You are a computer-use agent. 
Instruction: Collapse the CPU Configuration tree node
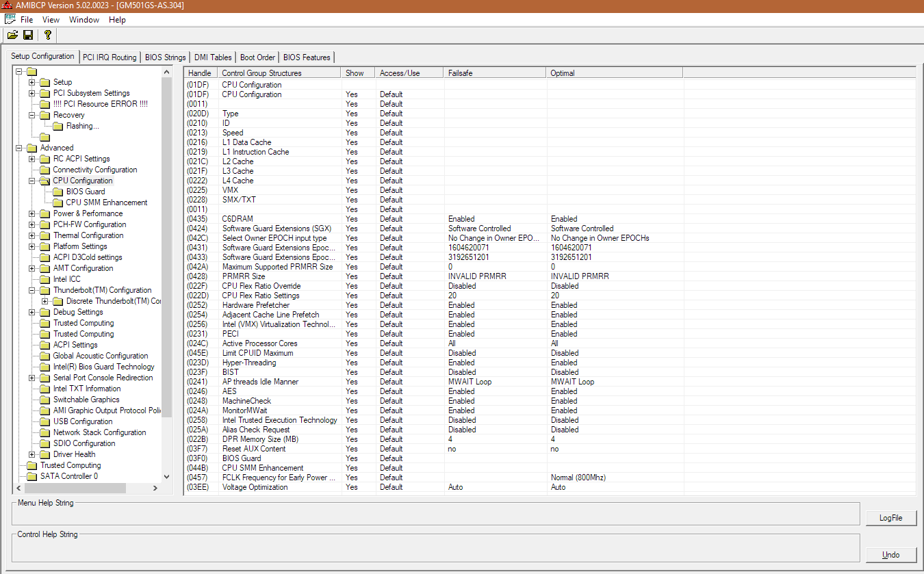(x=32, y=181)
